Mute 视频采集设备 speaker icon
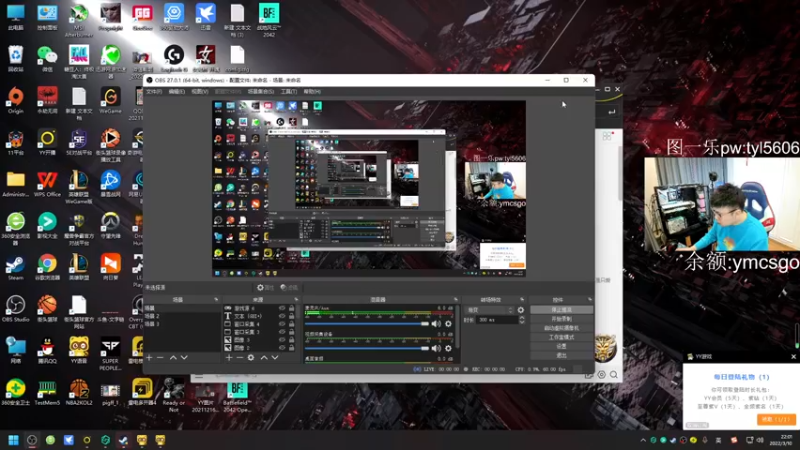 point(436,348)
